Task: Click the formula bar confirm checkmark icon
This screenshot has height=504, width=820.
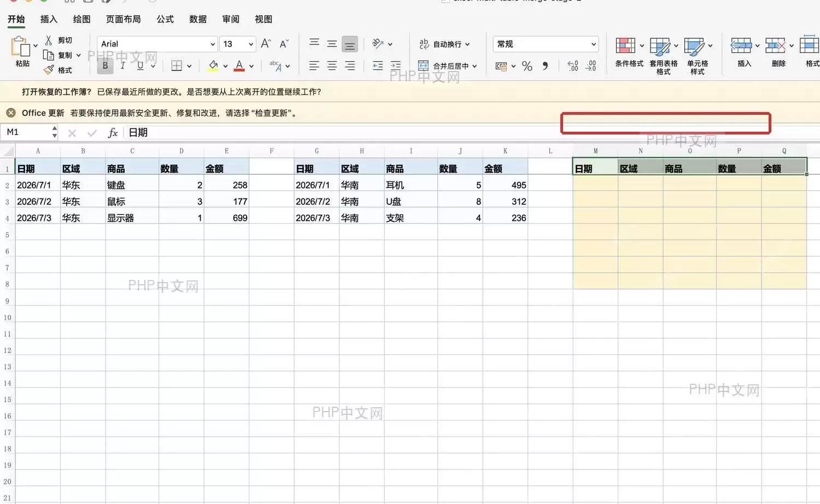Action: (92, 133)
